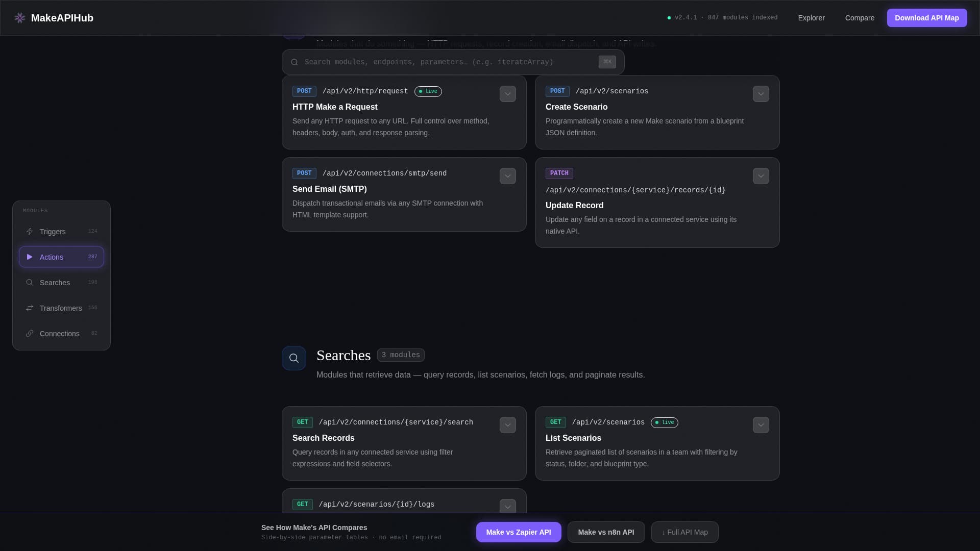Click the GET badge on Search Records
The width and height of the screenshot is (980, 551).
(x=302, y=422)
